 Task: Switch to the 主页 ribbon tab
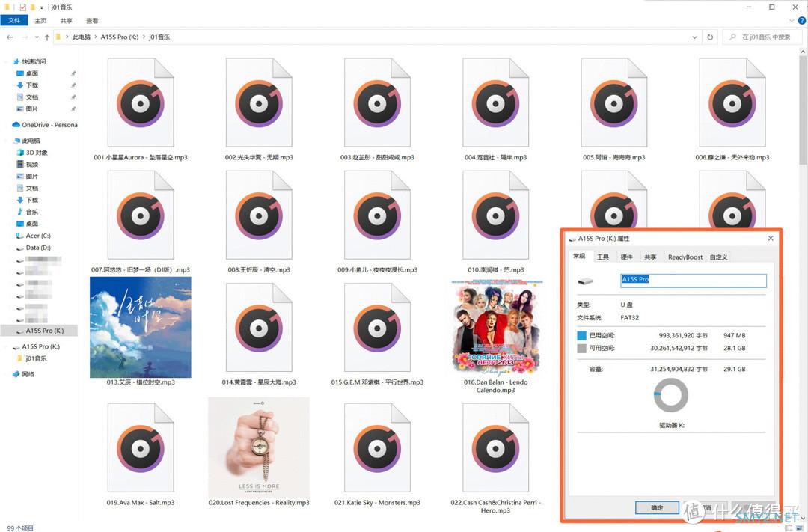[x=40, y=21]
